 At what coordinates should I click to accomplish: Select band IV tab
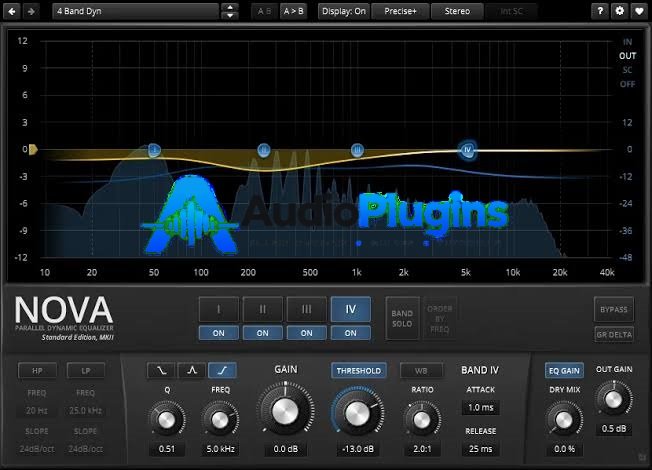coord(351,309)
